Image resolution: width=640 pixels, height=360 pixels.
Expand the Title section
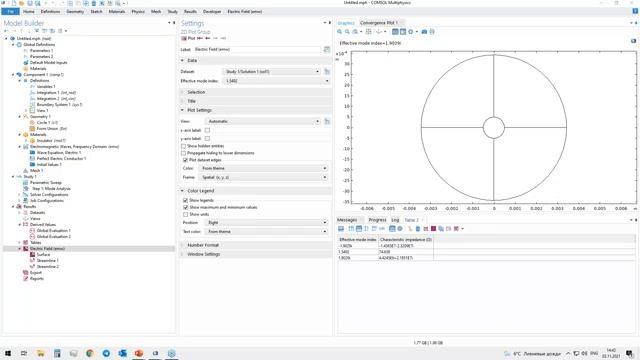(x=256, y=101)
